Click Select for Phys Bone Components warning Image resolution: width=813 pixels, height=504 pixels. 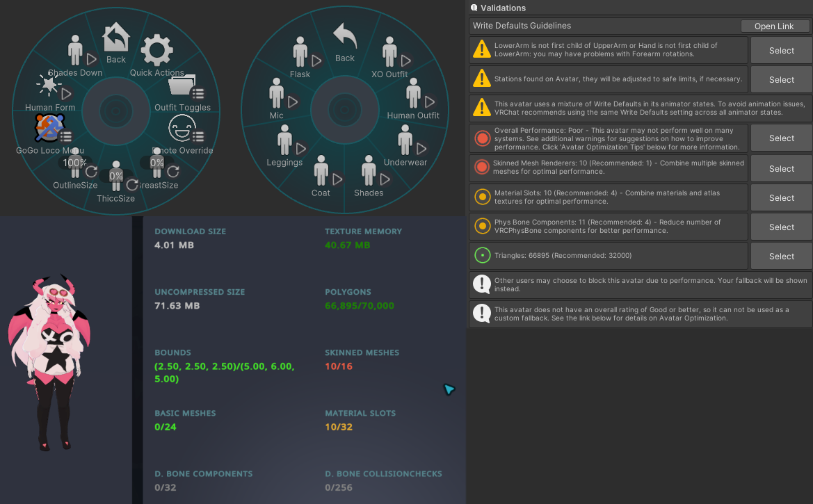click(782, 227)
